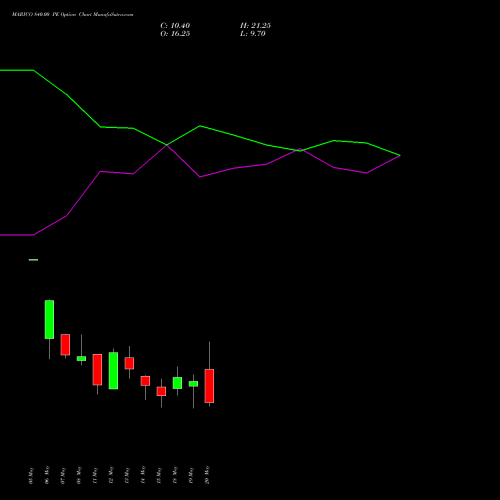Click the 15 May date label
This screenshot has width=500, height=500.
tap(159, 475)
